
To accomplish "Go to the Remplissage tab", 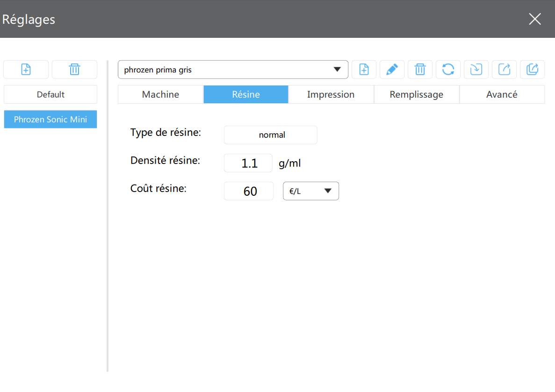I will 417,94.
